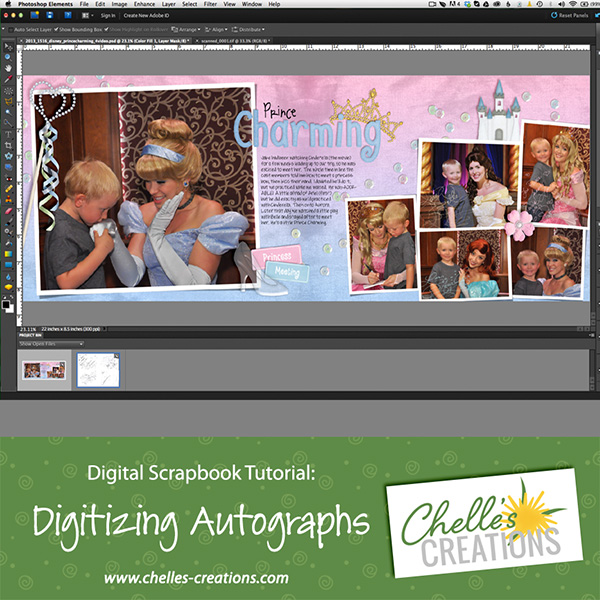Toggle Show Highlight on Rollover checkbox
600x600 pixels.
coord(107,29)
